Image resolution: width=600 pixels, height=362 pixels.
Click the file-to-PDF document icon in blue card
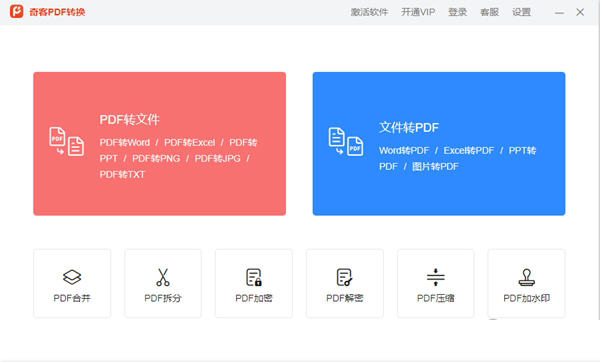[x=346, y=142]
